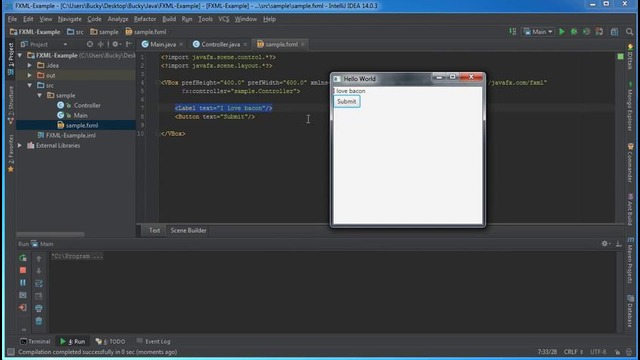The width and height of the screenshot is (640, 360).
Task: Open the CRLF line separator selector
Action: 573,352
